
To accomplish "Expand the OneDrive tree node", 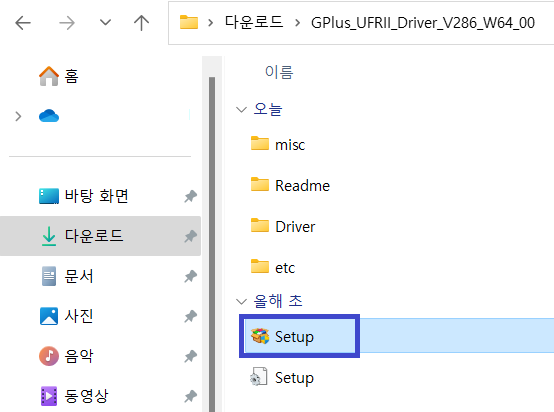I will point(18,116).
